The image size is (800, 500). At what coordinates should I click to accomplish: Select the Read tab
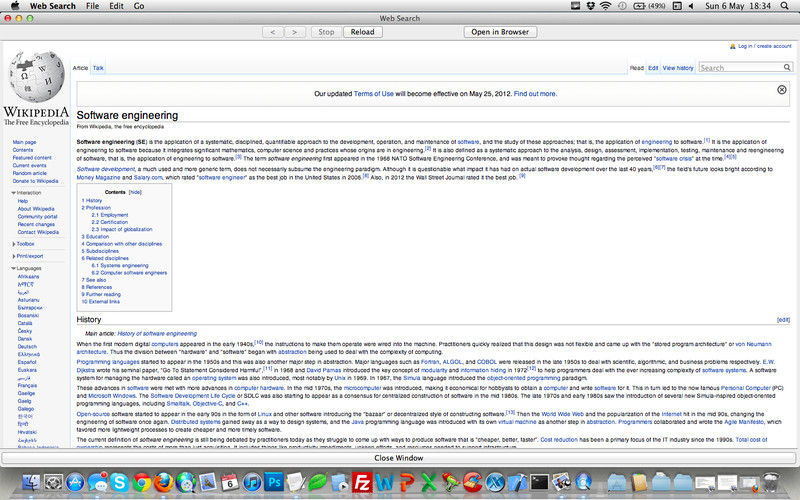pyautogui.click(x=636, y=68)
